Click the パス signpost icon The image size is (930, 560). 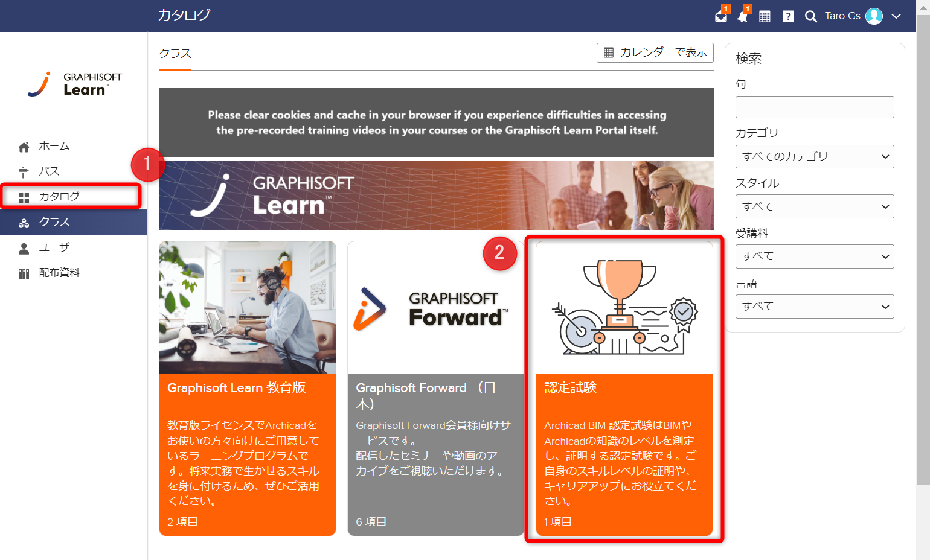tap(24, 172)
